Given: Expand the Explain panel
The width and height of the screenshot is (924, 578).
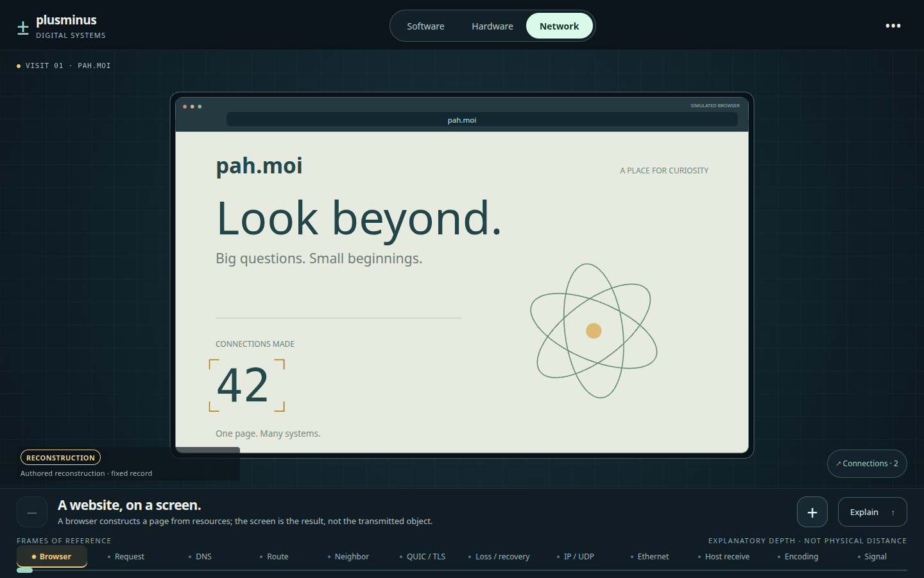Looking at the screenshot, I should (x=873, y=512).
